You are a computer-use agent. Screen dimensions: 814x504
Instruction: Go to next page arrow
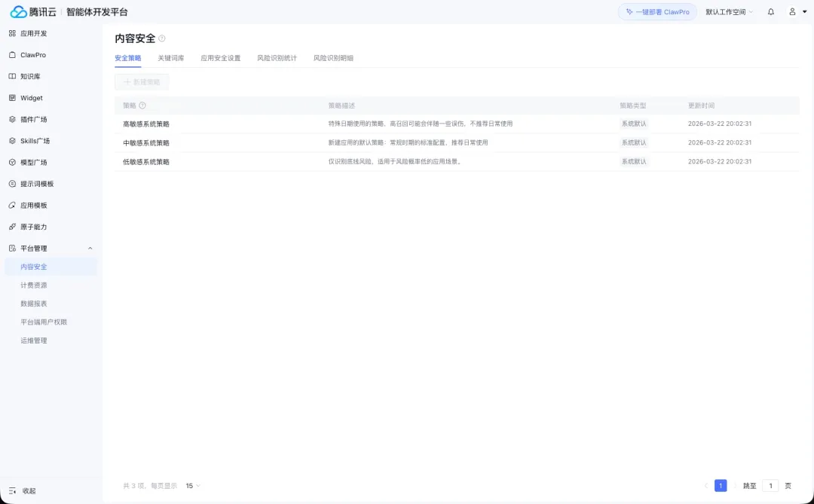[735, 486]
